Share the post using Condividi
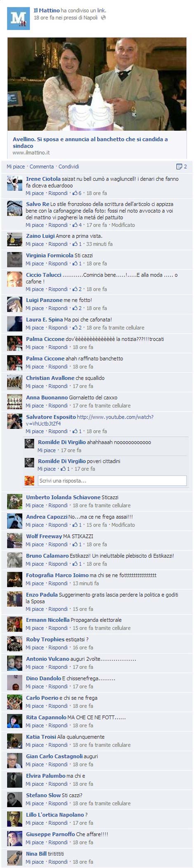The height and width of the screenshot is (868, 194). coord(69,167)
